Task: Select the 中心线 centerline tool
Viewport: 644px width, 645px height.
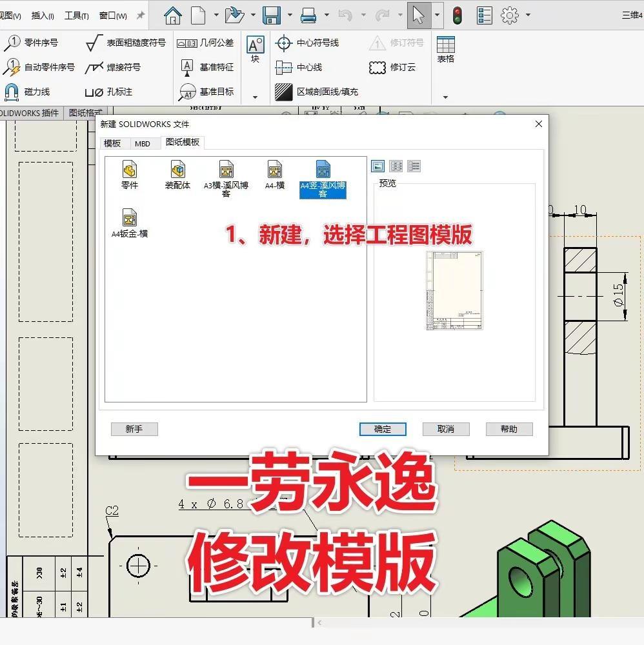Action: click(x=298, y=68)
